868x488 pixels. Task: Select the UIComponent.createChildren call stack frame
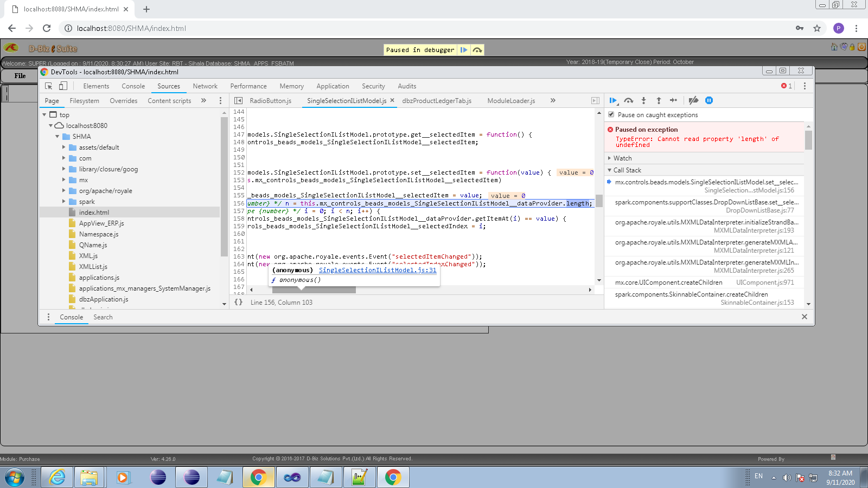click(668, 282)
